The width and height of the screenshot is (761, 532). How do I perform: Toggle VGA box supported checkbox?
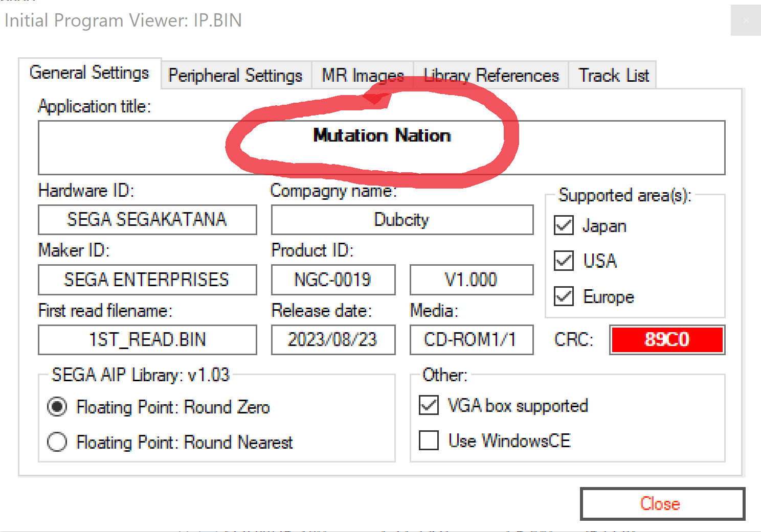click(x=429, y=405)
